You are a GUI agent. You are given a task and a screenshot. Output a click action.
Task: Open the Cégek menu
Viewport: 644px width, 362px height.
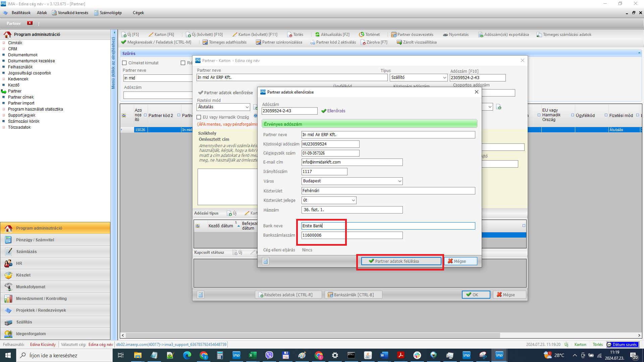tap(138, 13)
